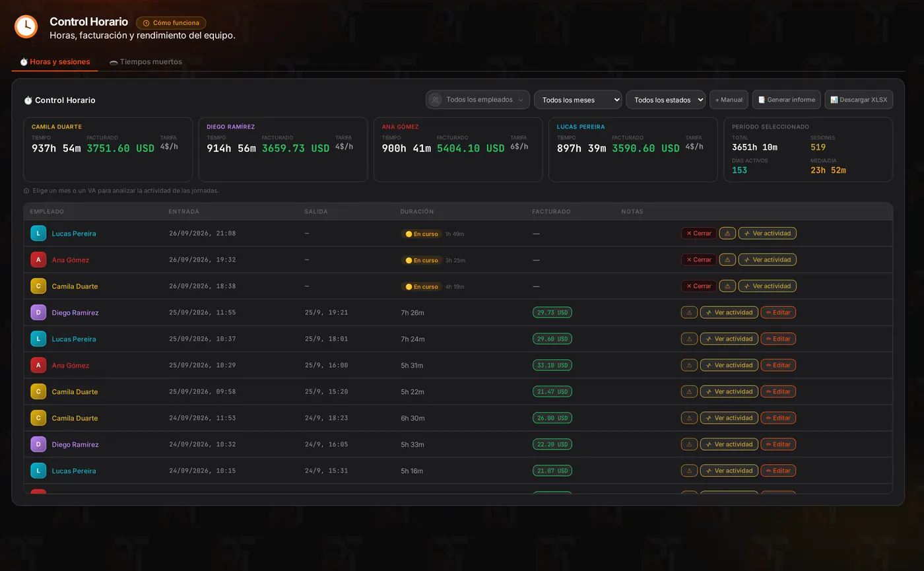
Task: Click the Cómo funciona help button
Action: click(x=171, y=22)
